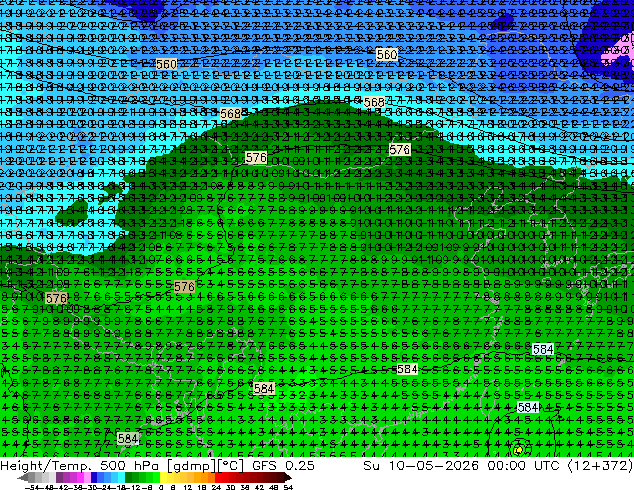
Task: Click the positive '24' legend value
Action: tap(216, 488)
